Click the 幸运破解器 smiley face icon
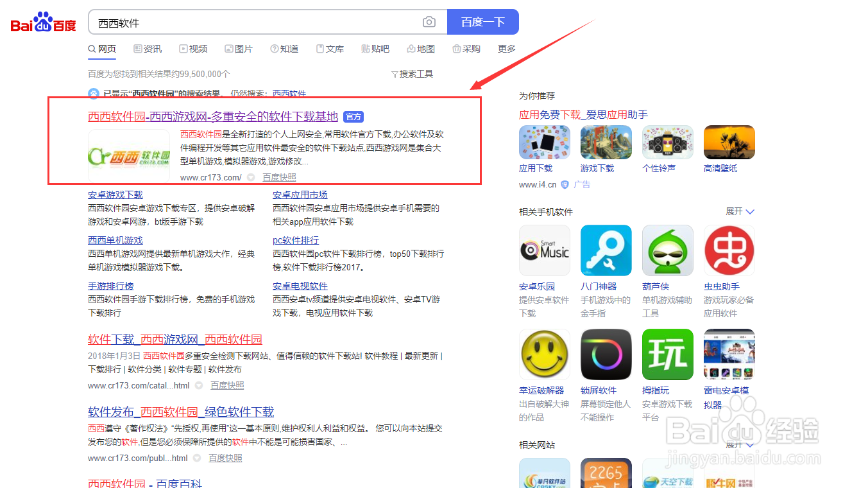 (545, 354)
